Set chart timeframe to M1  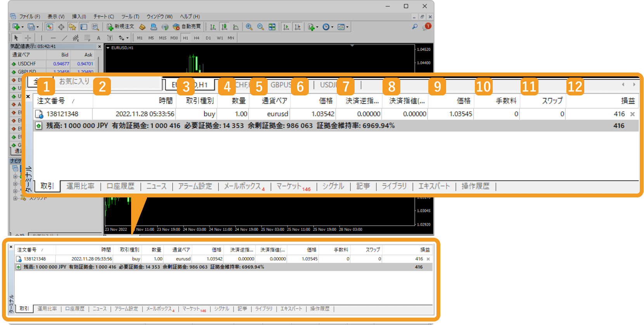[140, 38]
